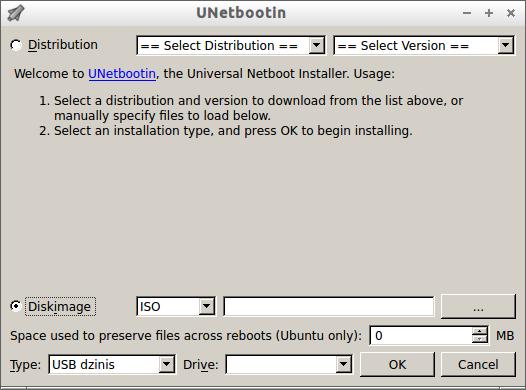Screen dimensions: 526x390
Task: Click the 'Drive:' label
Action: tap(201, 365)
